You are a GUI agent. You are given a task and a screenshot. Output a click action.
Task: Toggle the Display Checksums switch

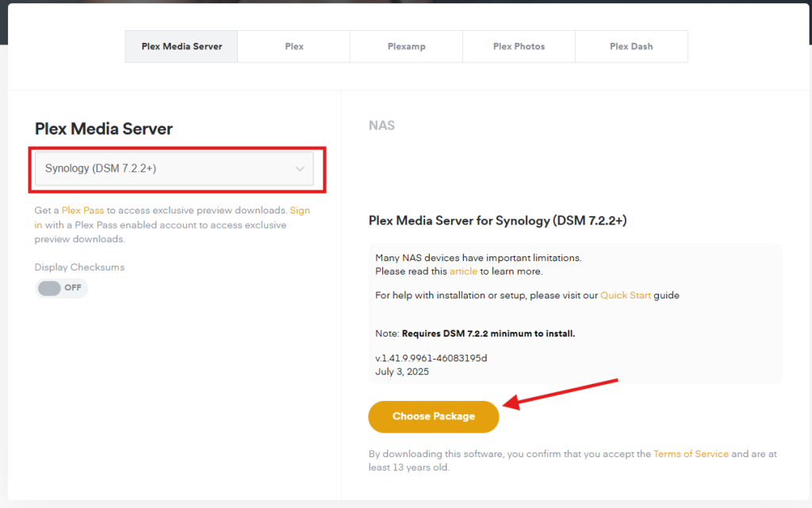[x=60, y=288]
